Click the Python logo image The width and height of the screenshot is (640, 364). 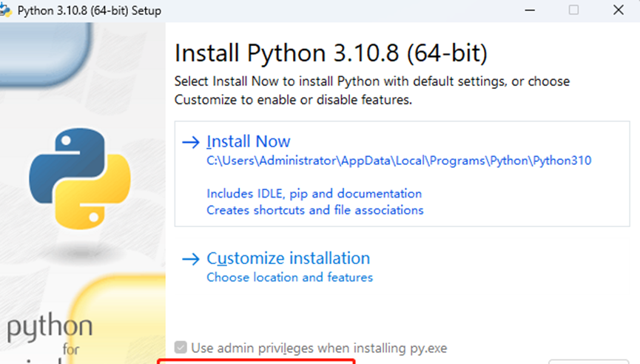pos(80,179)
